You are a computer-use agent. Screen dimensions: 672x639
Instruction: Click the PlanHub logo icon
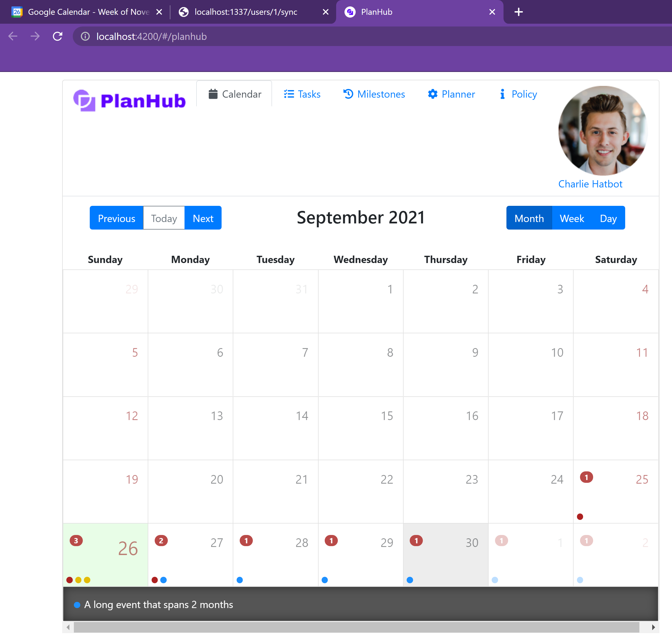coord(84,100)
